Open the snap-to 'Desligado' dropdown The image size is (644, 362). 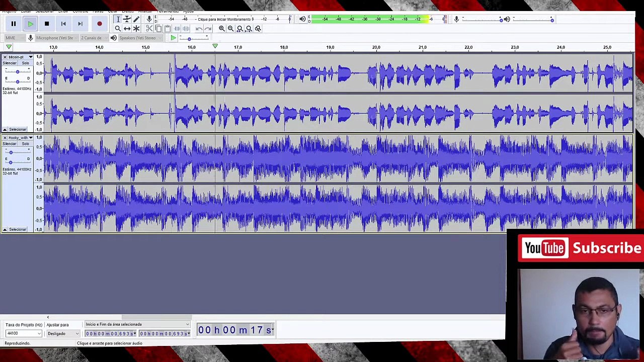click(63, 334)
